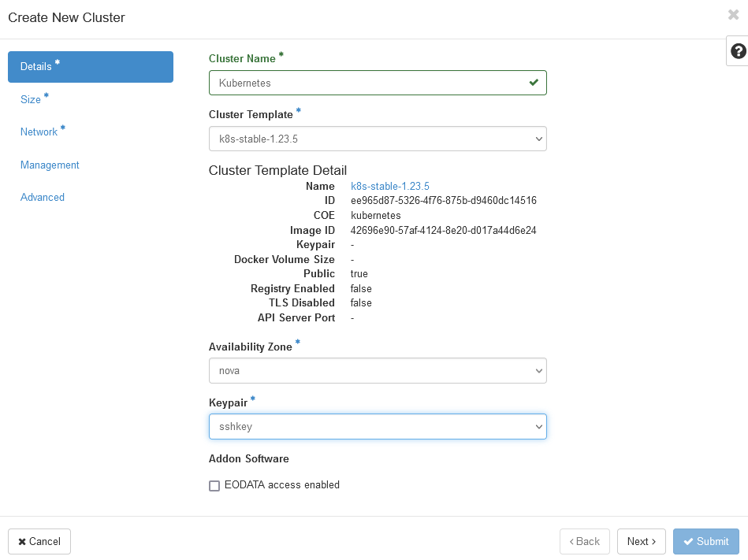748x560 pixels.
Task: Click the 'EODATA access enabled' label text
Action: click(281, 485)
